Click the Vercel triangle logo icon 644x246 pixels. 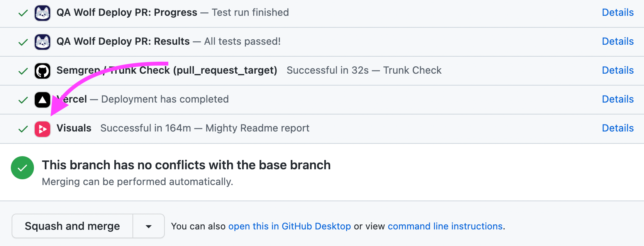pyautogui.click(x=42, y=100)
